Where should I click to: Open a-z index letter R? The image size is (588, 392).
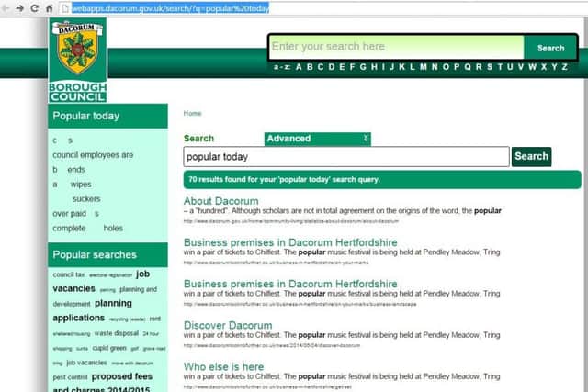tap(479, 67)
